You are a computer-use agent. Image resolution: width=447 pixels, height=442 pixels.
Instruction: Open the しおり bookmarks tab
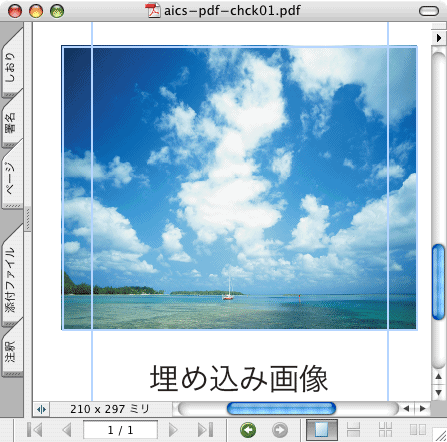click(x=12, y=65)
